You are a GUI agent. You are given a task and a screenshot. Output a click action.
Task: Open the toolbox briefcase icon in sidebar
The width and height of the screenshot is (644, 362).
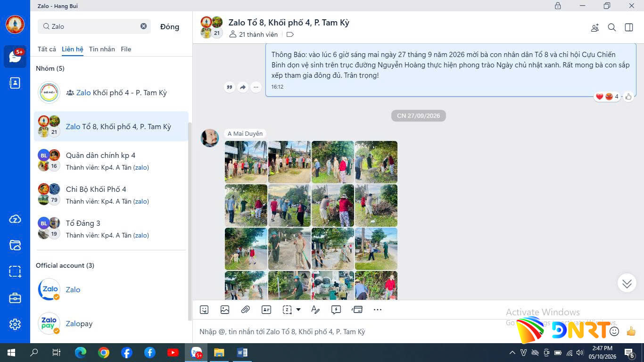pyautogui.click(x=15, y=298)
